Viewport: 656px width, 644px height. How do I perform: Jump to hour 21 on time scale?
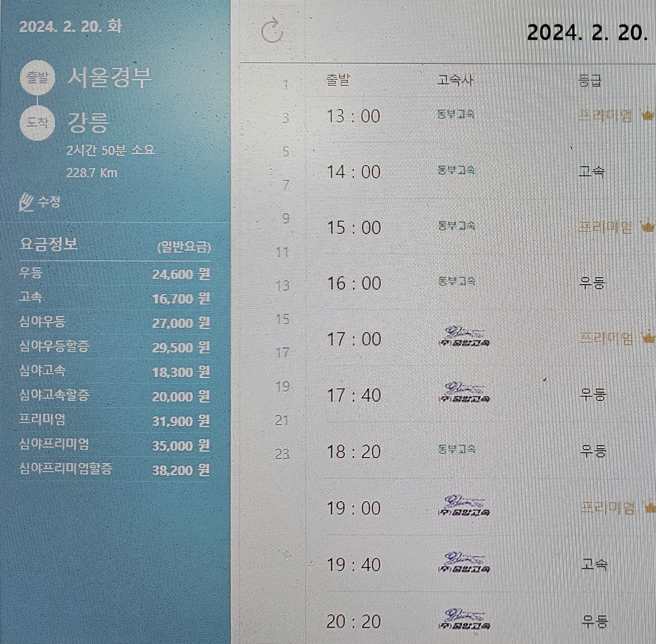point(282,420)
